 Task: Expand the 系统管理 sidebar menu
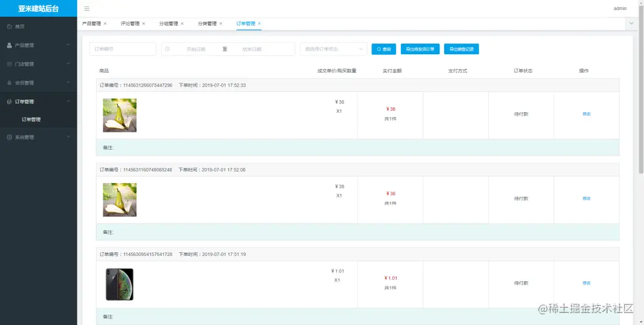pyautogui.click(x=69, y=137)
